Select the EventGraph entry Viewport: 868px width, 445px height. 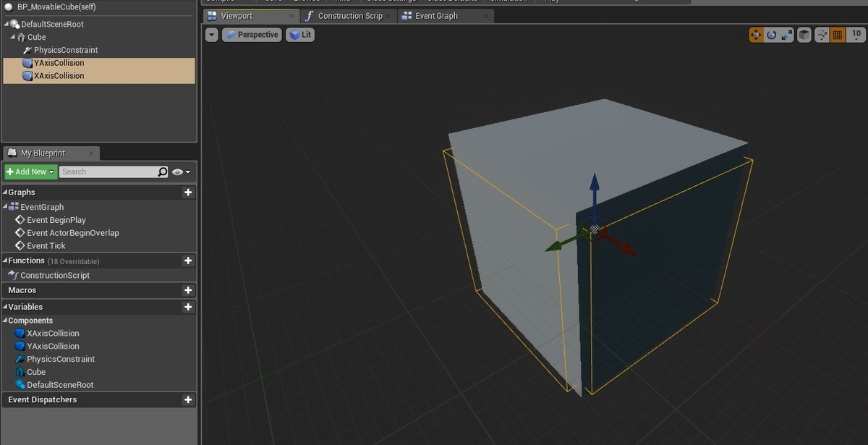(42, 207)
